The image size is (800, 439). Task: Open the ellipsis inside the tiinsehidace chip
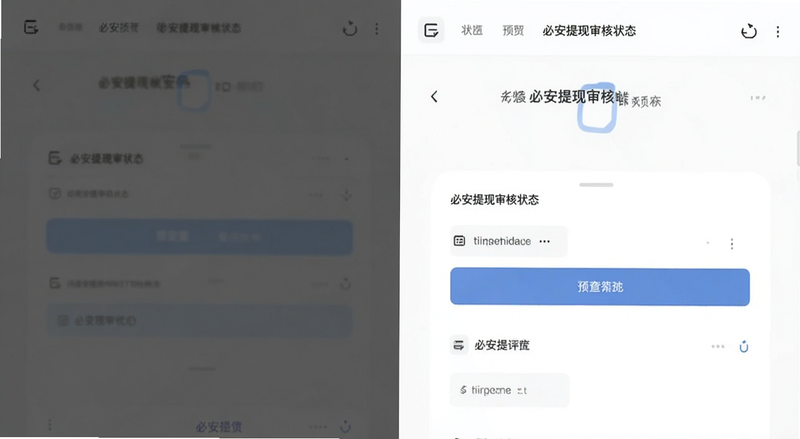545,241
